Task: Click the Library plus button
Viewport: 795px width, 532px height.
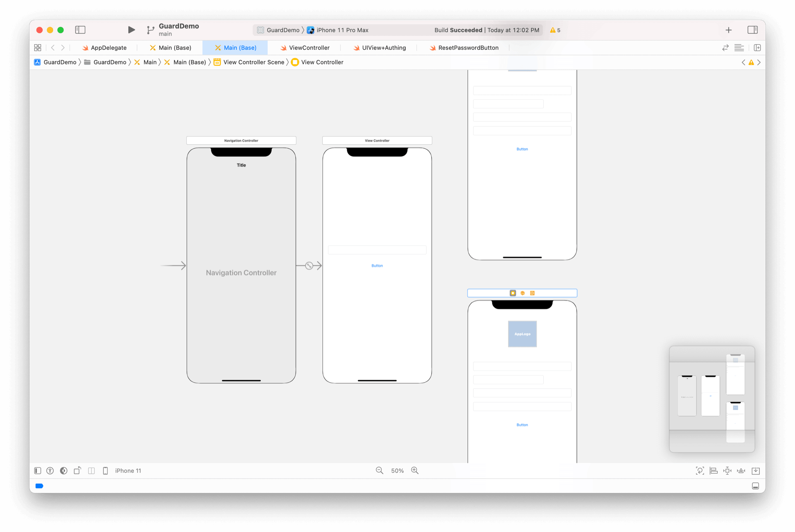Action: [728, 30]
